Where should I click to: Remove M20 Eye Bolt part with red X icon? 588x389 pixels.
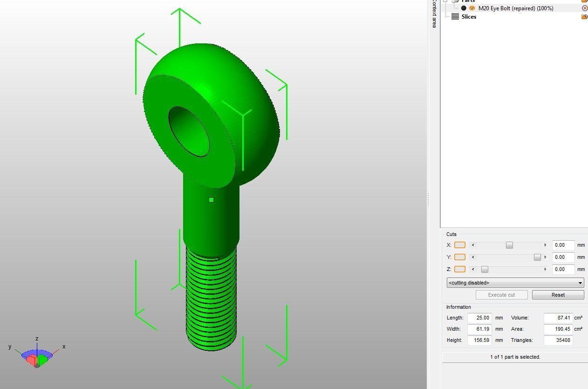585,8
